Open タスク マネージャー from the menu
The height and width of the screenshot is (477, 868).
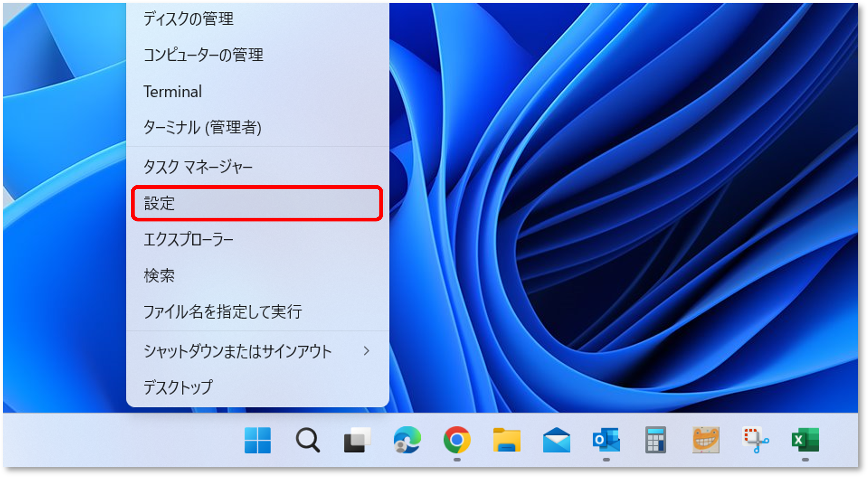point(257,167)
